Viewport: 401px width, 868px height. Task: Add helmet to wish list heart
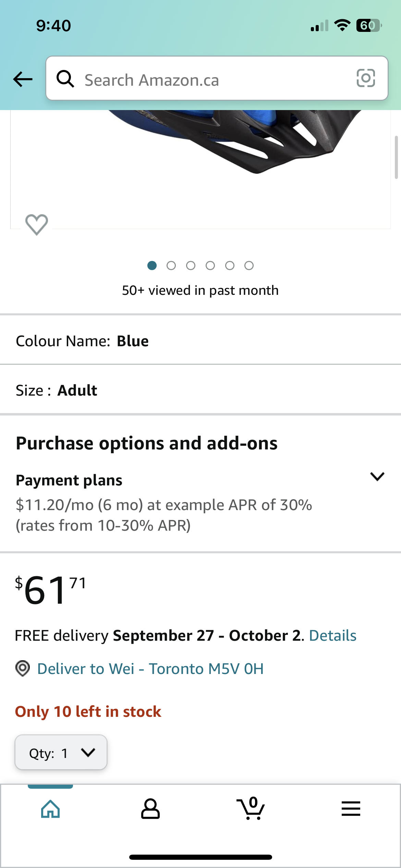[37, 225]
